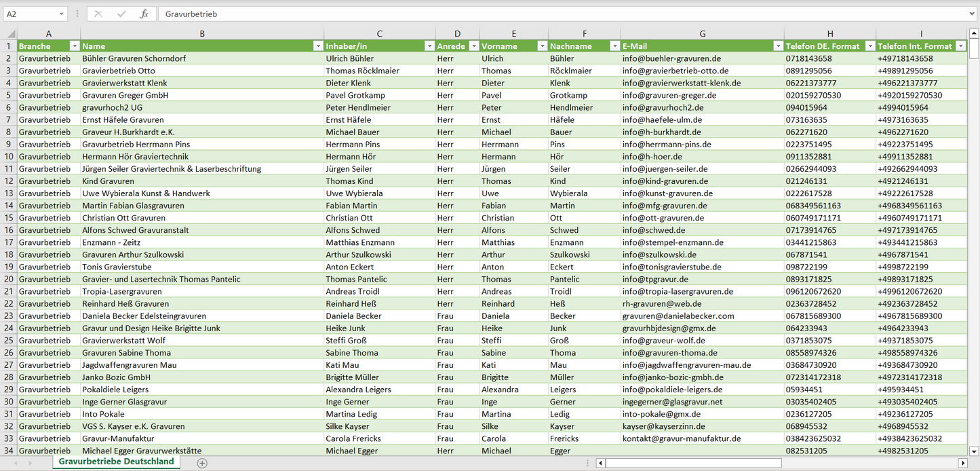Click the Enter checkmark icon in formula bar
Viewport: 980px width, 471px height.
click(121, 14)
